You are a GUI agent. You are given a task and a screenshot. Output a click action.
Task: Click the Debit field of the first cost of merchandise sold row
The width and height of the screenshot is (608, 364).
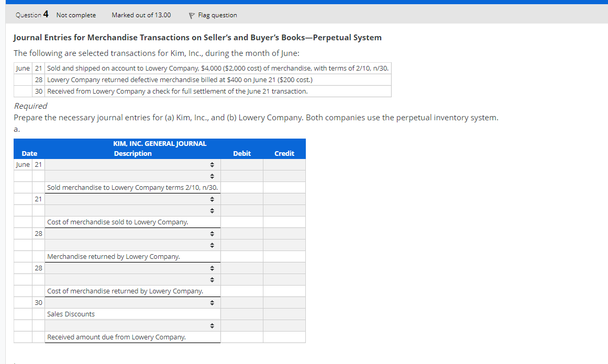pyautogui.click(x=242, y=199)
